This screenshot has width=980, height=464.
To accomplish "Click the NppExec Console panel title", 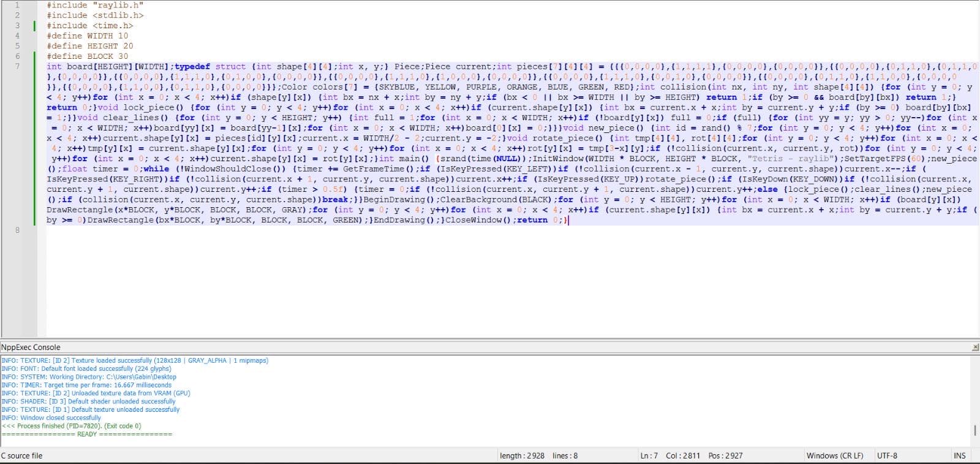I will click(31, 348).
